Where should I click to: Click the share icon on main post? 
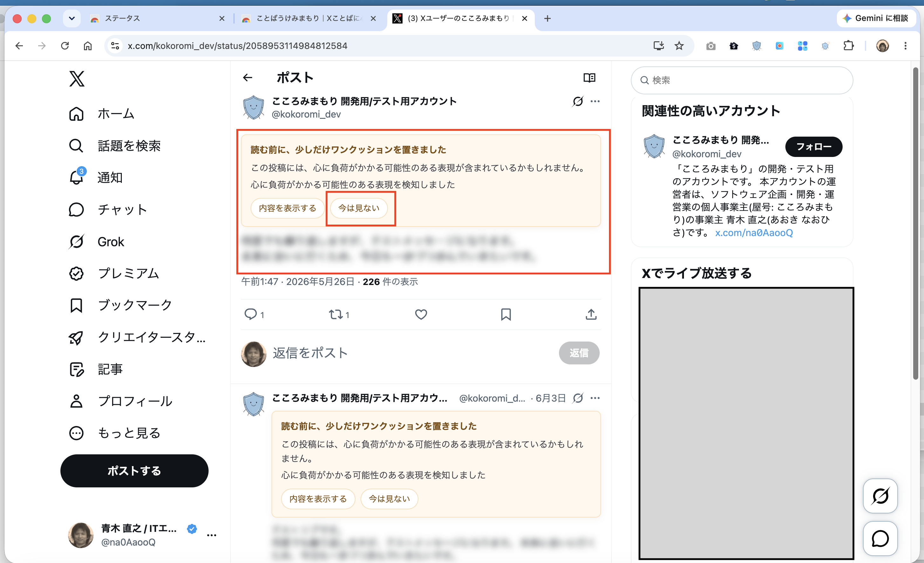[x=591, y=314]
